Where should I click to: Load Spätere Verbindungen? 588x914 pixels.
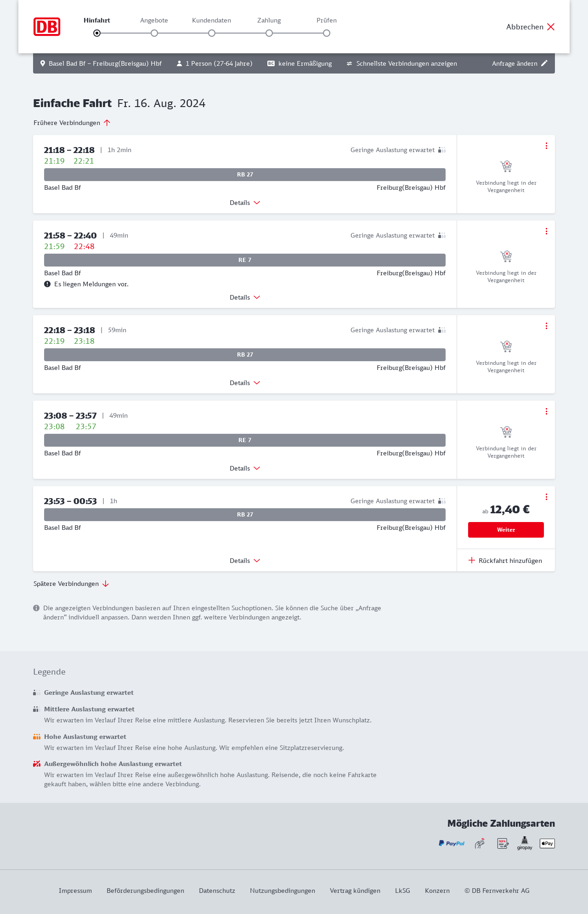pos(71,584)
